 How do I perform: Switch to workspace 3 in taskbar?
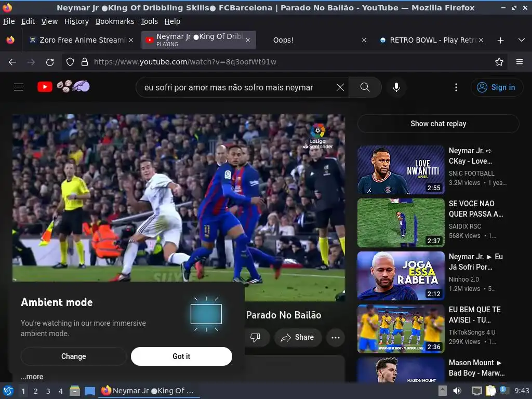pos(48,391)
